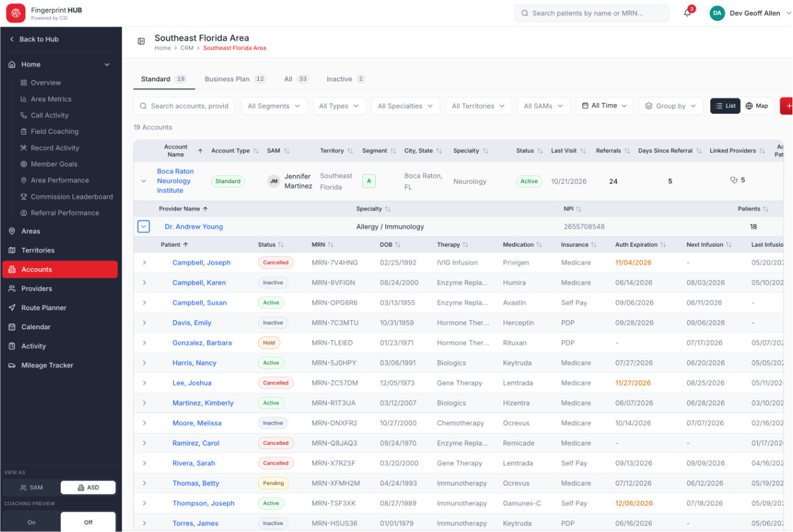The height and width of the screenshot is (532, 793).
Task: Switch to Map view
Action: point(757,106)
